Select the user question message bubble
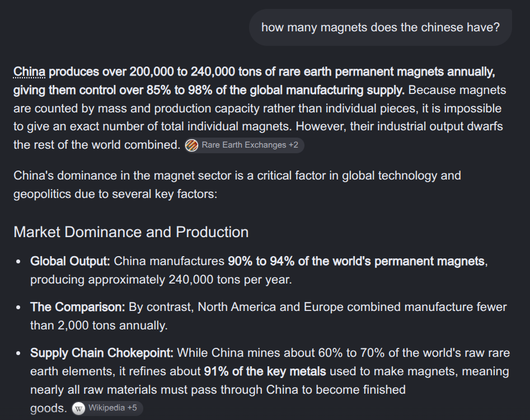Viewport: 530px width, 420px height. [380, 27]
